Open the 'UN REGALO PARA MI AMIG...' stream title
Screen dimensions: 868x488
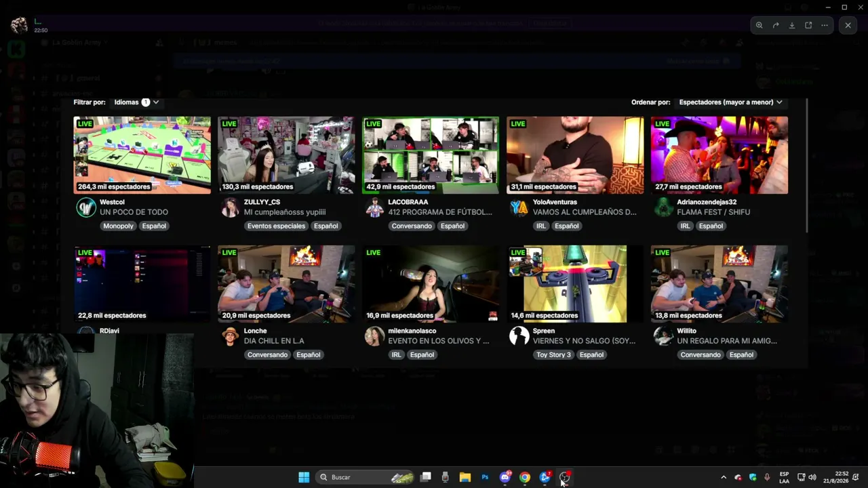[727, 341]
